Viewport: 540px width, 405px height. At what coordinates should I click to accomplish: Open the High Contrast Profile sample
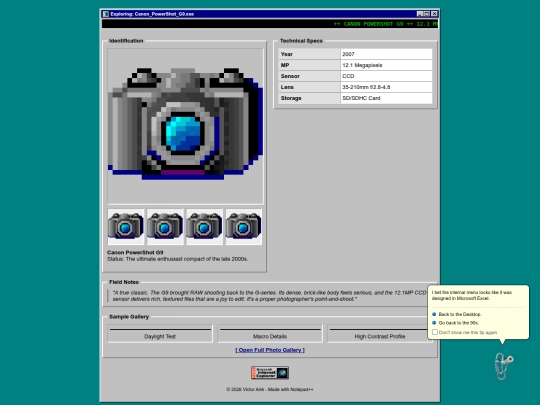[x=380, y=334]
